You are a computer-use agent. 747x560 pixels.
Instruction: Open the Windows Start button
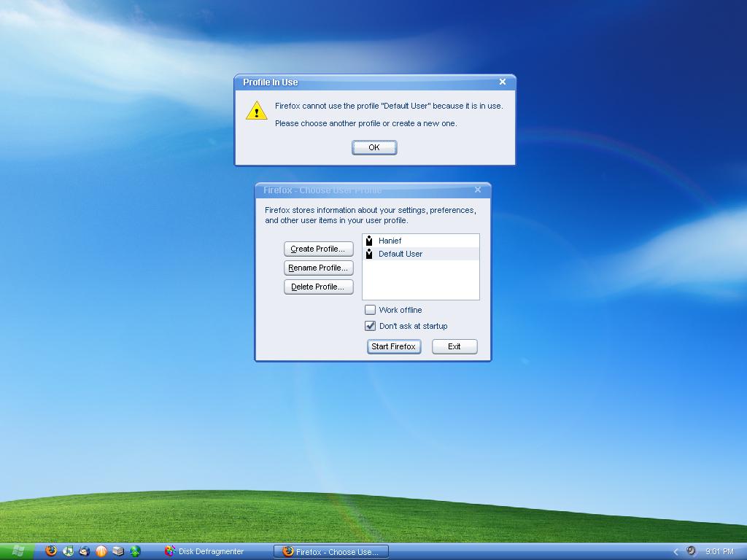18,551
